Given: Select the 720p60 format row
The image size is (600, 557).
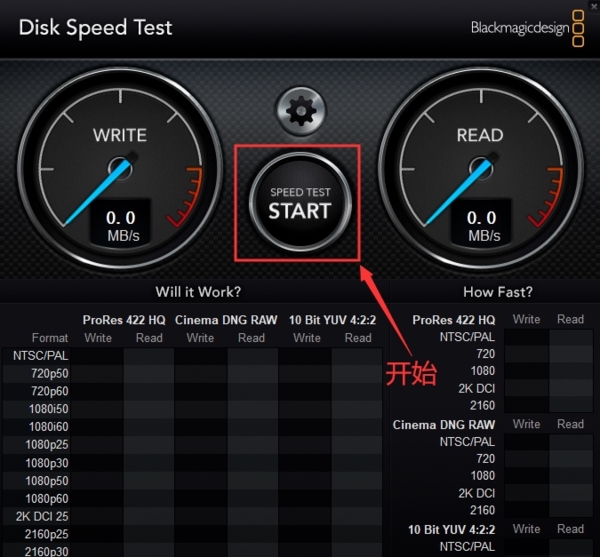Looking at the screenshot, I should click(x=192, y=391).
